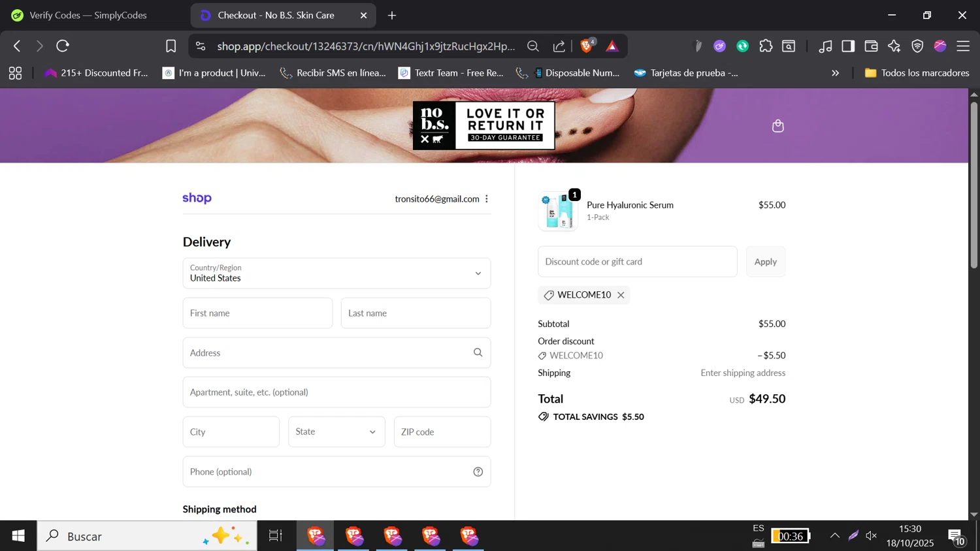
Task: Open the notification center
Action: (956, 537)
